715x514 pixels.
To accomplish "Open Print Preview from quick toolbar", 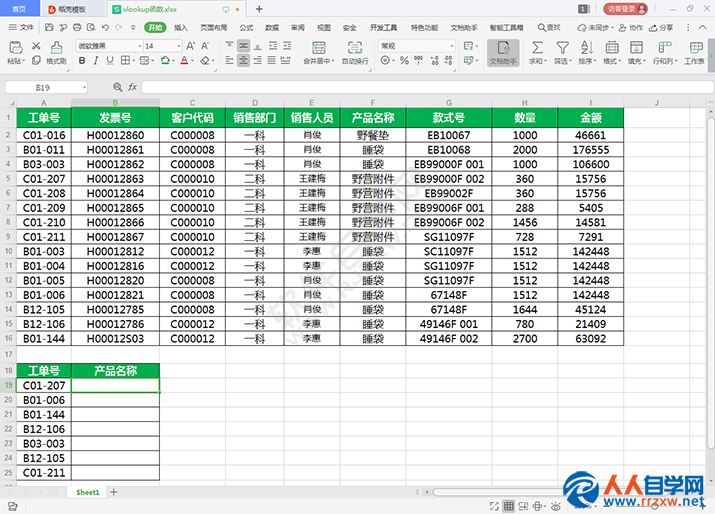I will pyautogui.click(x=91, y=27).
